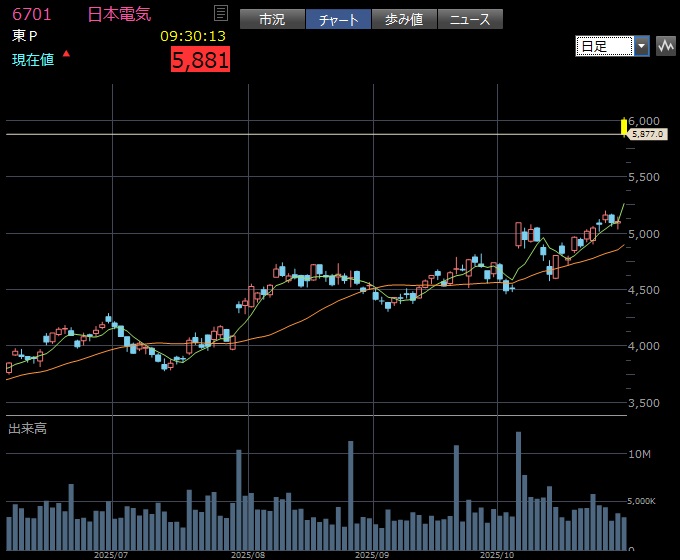Click the 現在値 label
This screenshot has width=680, height=560.
tap(32, 60)
